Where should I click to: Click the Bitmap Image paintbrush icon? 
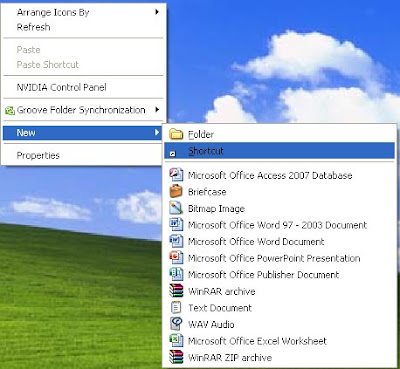pos(176,208)
